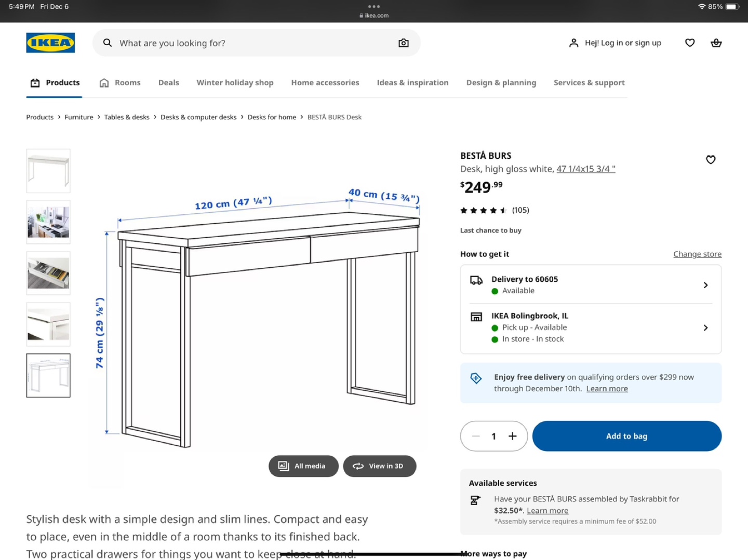Click the $249.99 price text

click(482, 187)
